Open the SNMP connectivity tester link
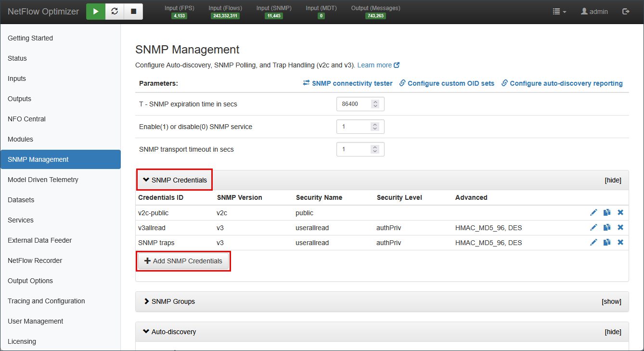 tap(348, 83)
